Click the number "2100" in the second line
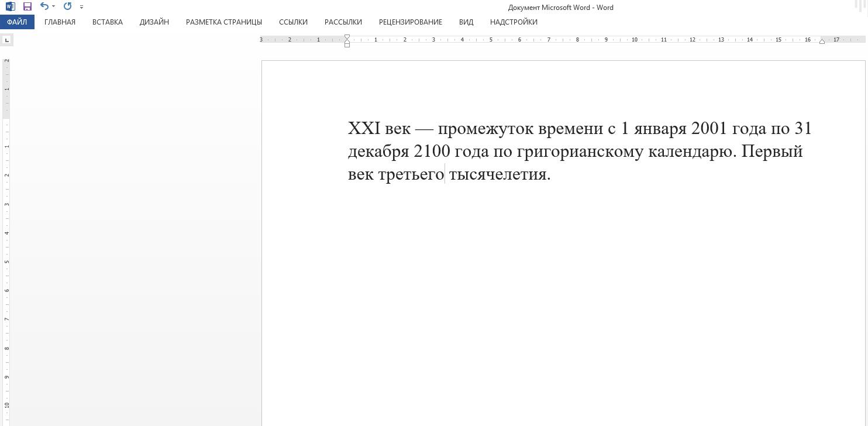868x426 pixels. point(432,151)
